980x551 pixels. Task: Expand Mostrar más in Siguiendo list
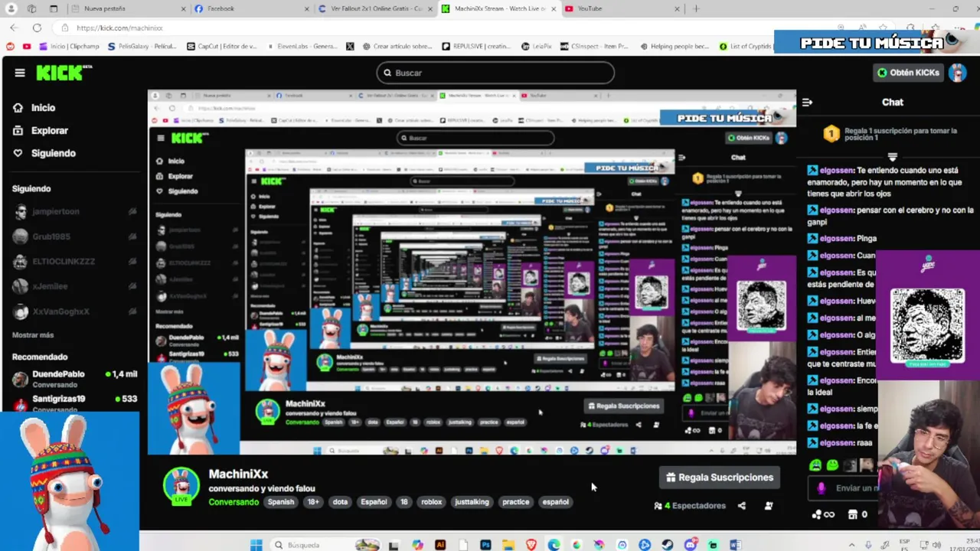tap(33, 335)
